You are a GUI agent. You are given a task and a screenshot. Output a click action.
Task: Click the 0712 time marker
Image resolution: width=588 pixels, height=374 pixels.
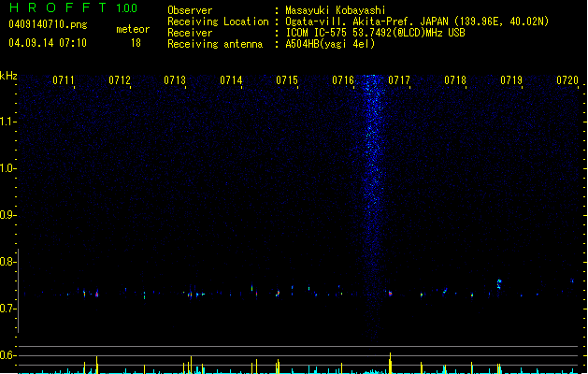point(120,80)
